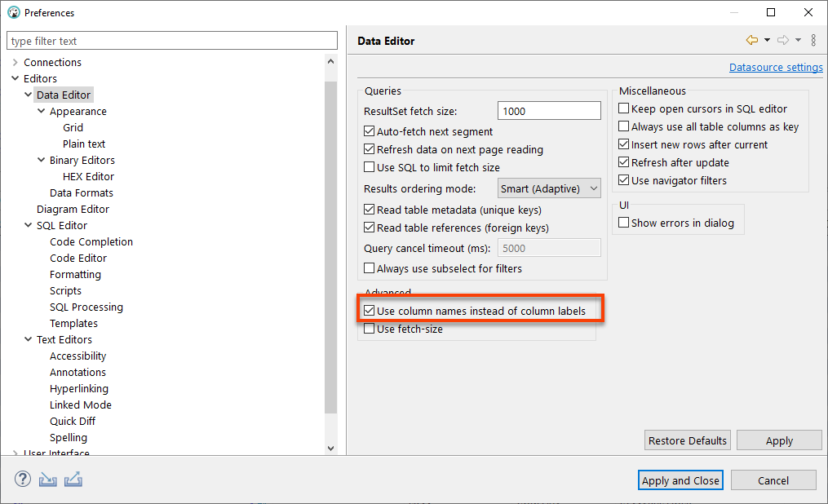Click Apply and Close

coord(680,480)
